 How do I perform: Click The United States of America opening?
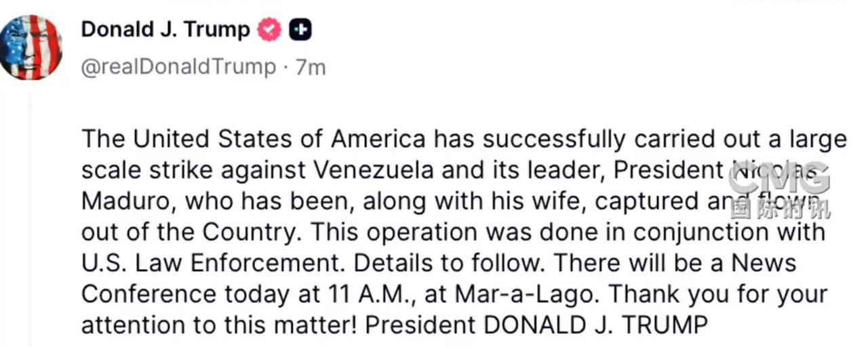tap(254, 138)
